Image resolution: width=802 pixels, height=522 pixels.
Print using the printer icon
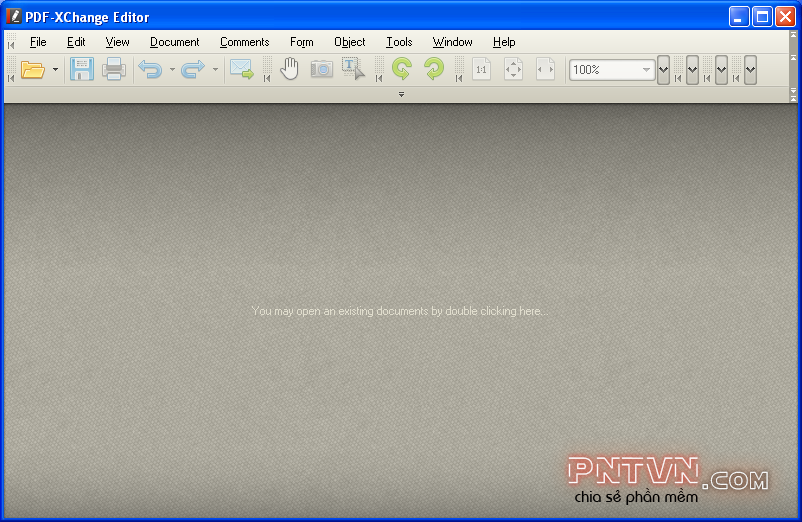coord(114,69)
